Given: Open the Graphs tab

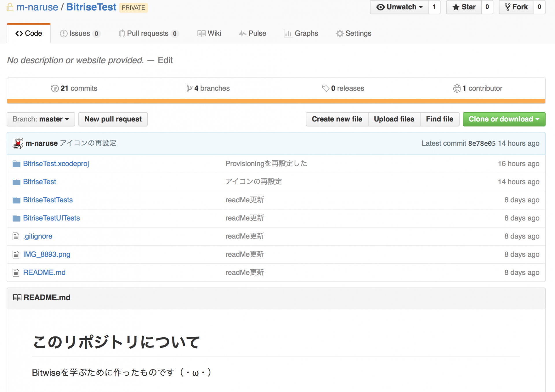Looking at the screenshot, I should coord(301,34).
